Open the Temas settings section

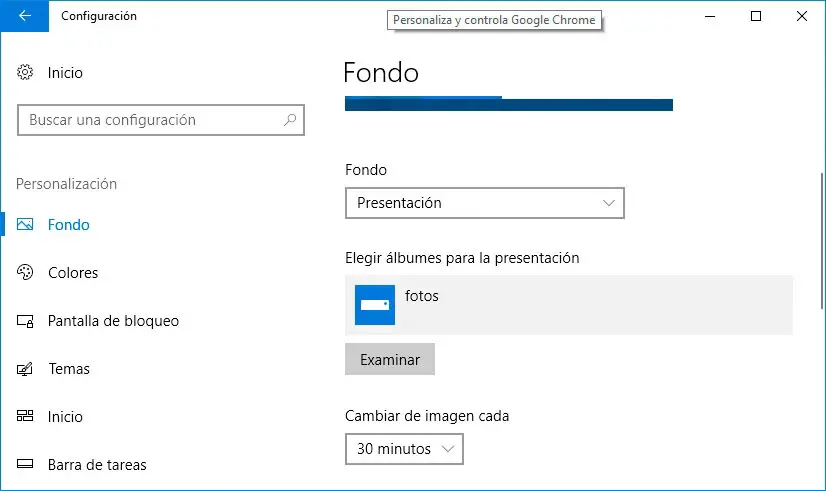(x=69, y=369)
